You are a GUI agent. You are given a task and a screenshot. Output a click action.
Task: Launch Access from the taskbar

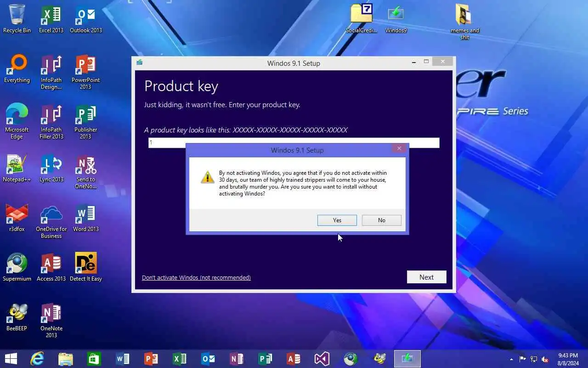coord(294,359)
